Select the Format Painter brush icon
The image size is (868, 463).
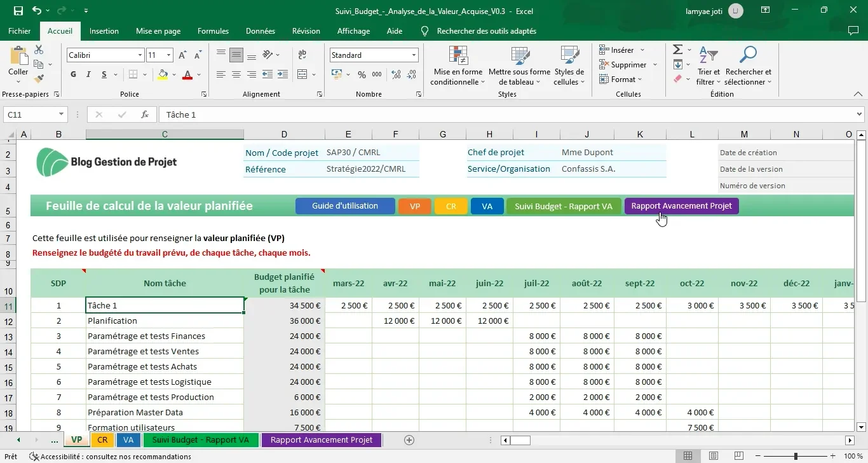point(39,79)
